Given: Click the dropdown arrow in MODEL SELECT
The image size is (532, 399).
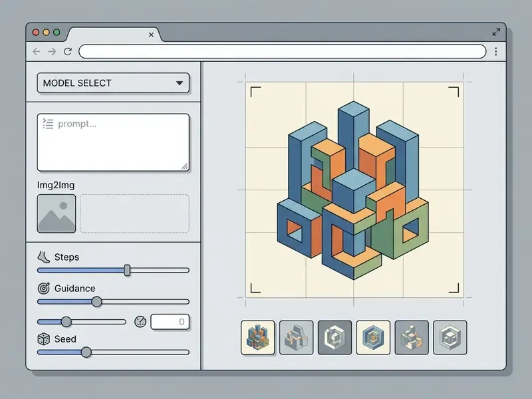Looking at the screenshot, I should coord(180,83).
